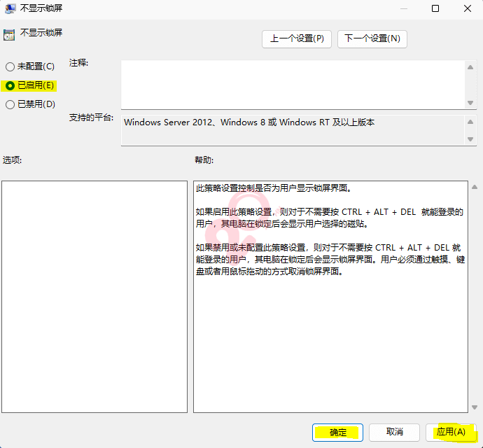
Task: Select the 未配置(C) radio option
Action: tap(10, 66)
